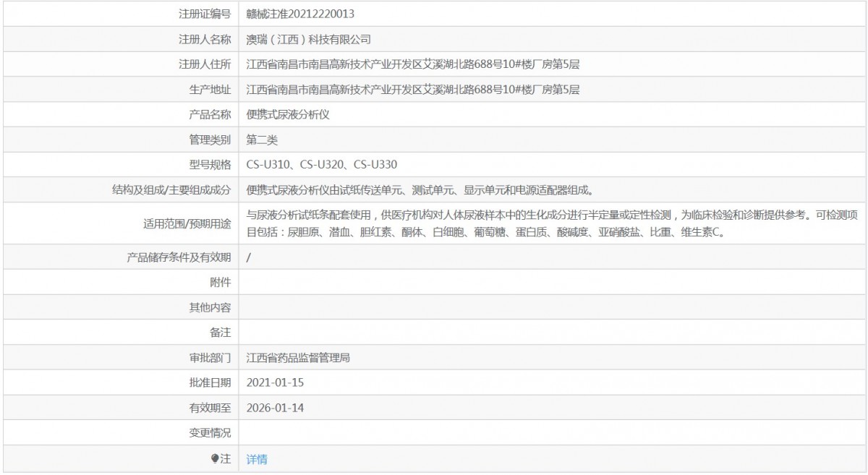Click the 备注 row label

221,333
